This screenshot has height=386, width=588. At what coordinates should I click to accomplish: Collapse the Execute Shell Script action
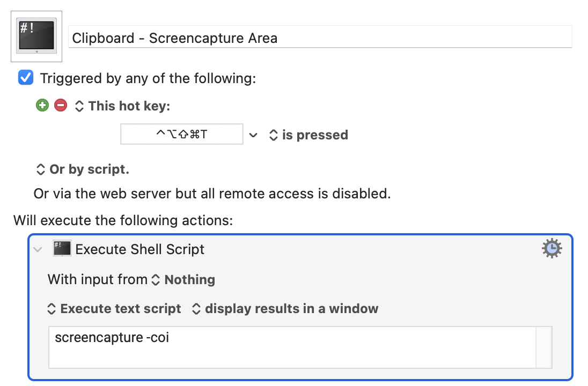pyautogui.click(x=37, y=249)
